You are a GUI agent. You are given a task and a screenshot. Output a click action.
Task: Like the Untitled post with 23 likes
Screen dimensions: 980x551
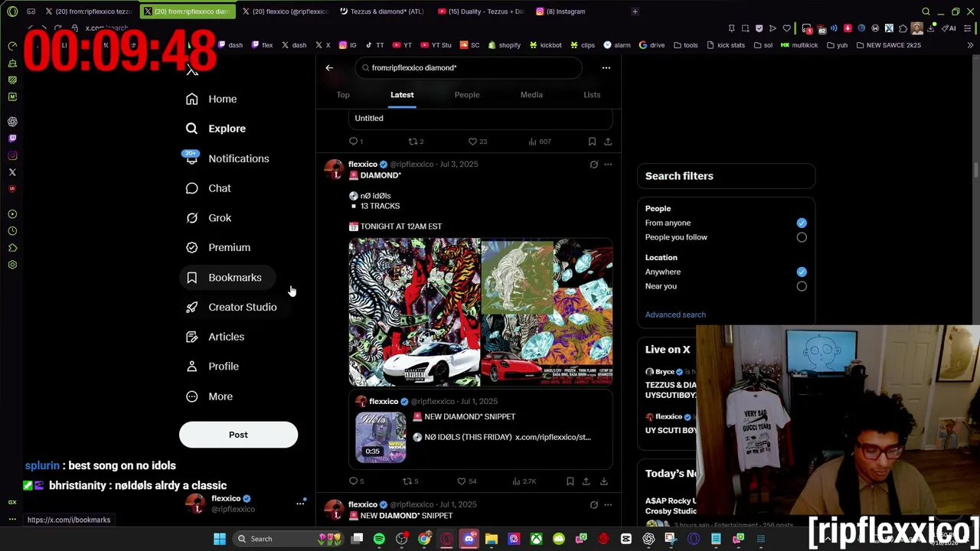pyautogui.click(x=478, y=142)
